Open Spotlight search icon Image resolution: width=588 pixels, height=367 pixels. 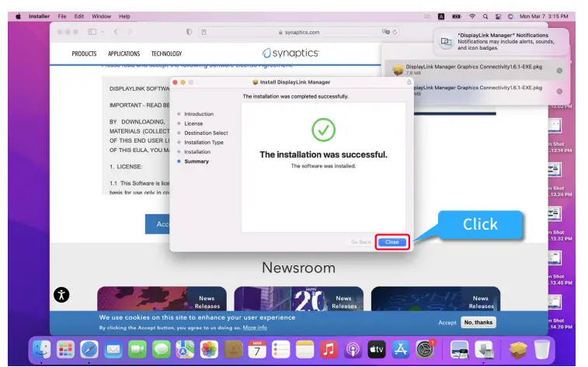pos(485,16)
